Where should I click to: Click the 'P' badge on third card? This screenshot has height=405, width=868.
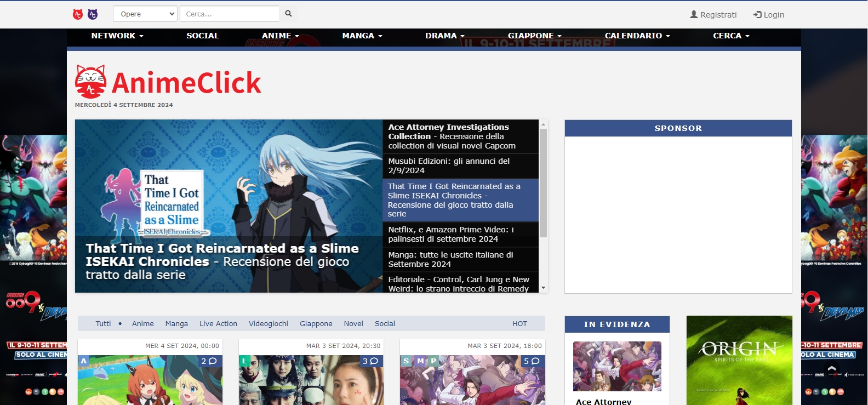(x=433, y=361)
